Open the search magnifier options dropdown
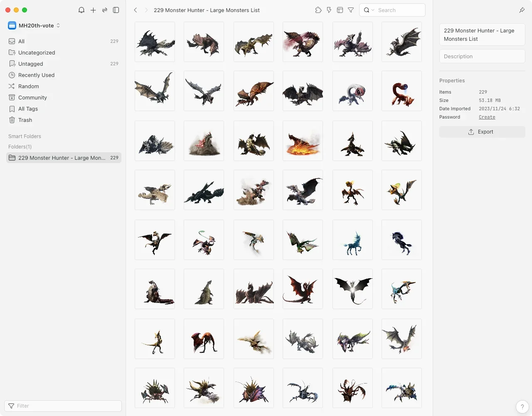 coord(369,10)
